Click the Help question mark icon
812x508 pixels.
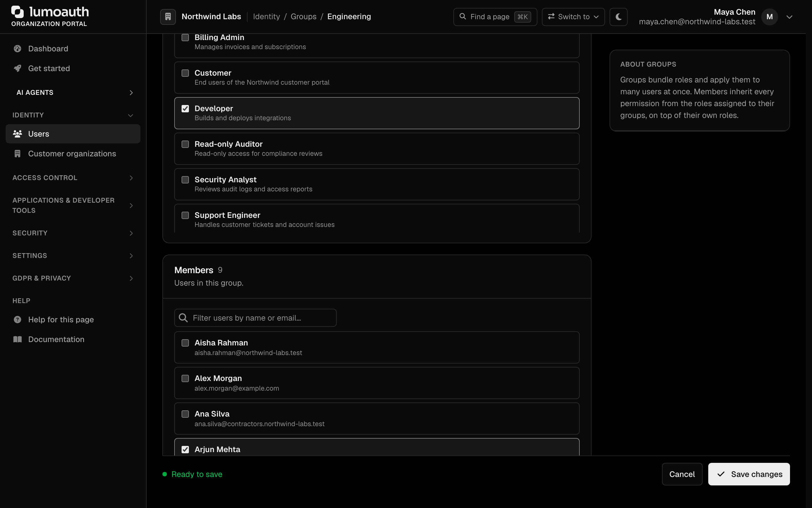pos(17,319)
